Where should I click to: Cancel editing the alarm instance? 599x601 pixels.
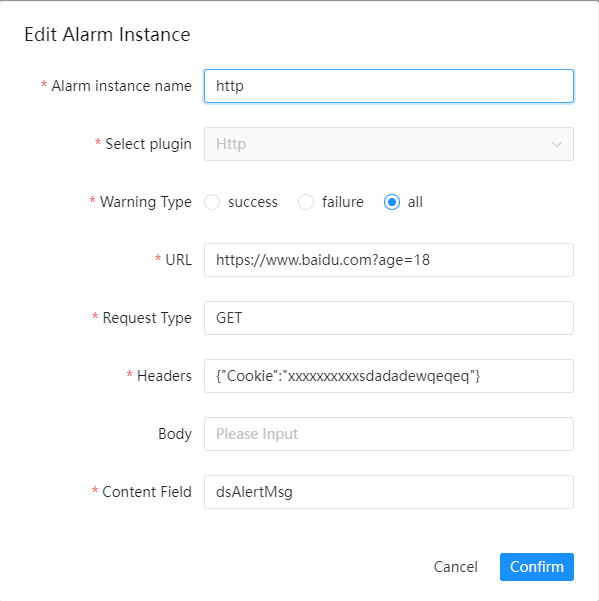[x=455, y=567]
